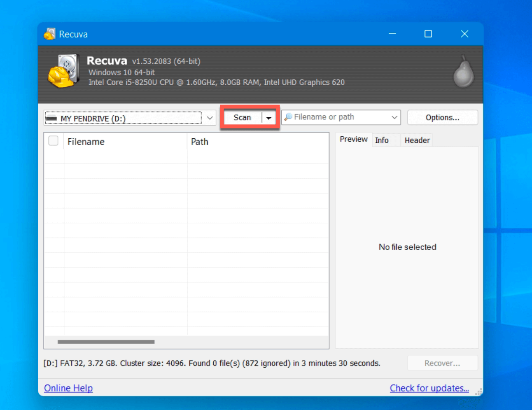Image resolution: width=532 pixels, height=410 pixels.
Task: Switch to the Header tab
Action: [417, 140]
